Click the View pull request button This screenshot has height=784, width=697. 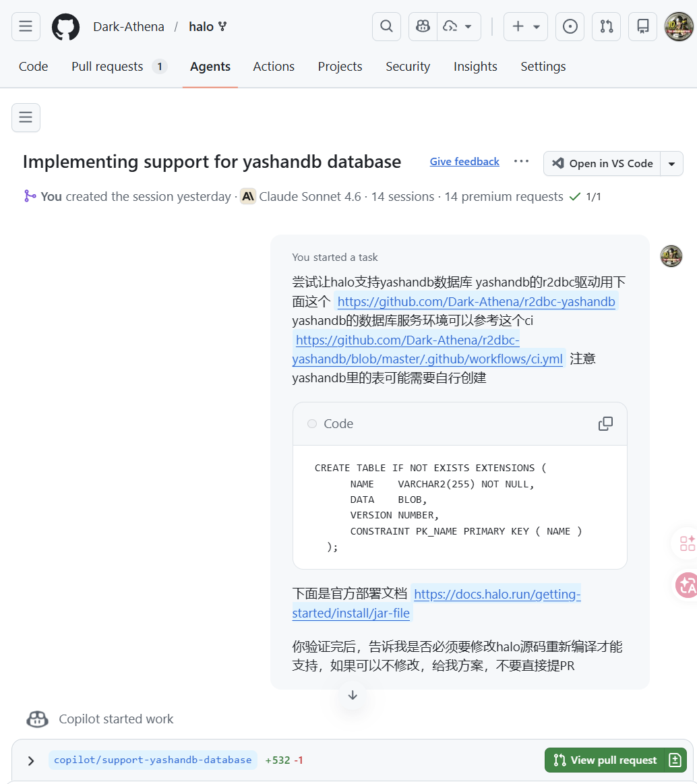pos(605,760)
